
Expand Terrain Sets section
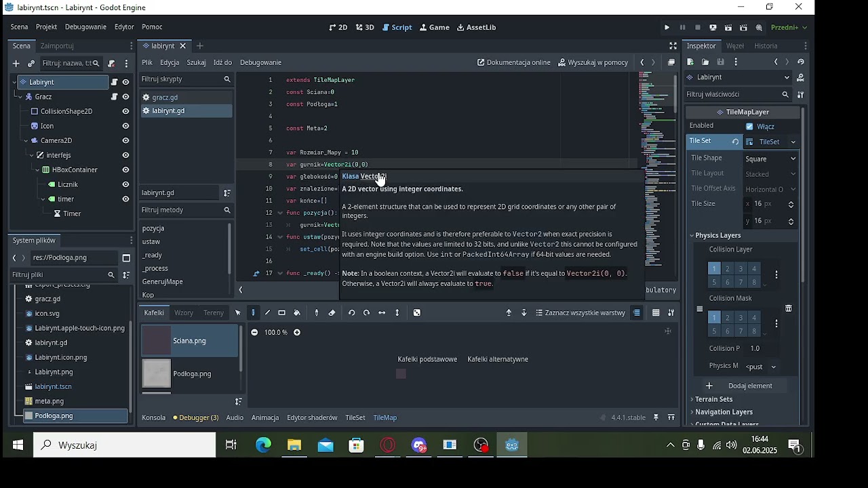point(712,400)
